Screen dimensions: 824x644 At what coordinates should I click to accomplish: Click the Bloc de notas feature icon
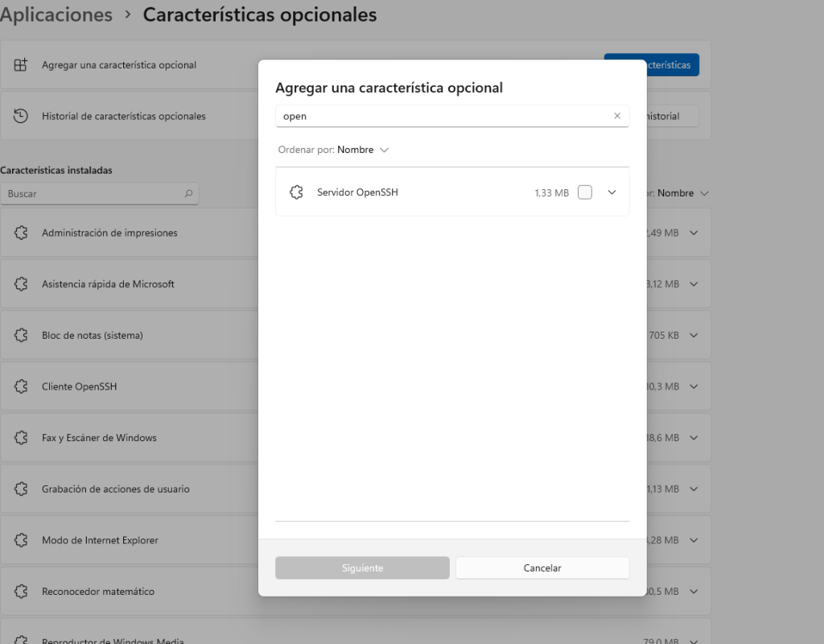pyautogui.click(x=21, y=335)
